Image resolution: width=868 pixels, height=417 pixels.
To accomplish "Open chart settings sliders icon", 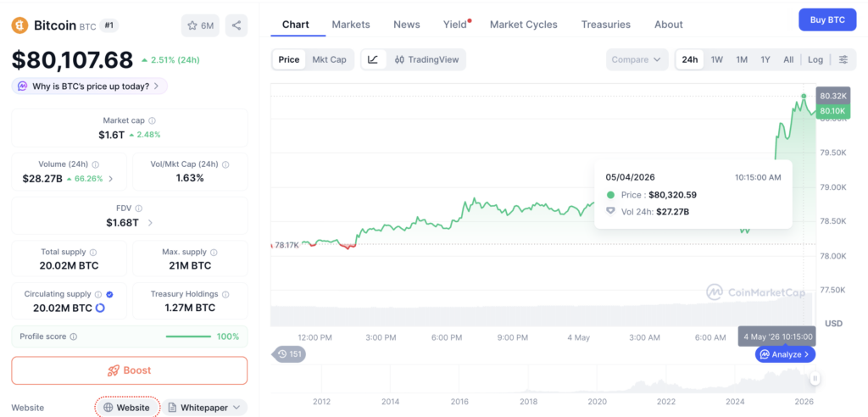I will (843, 60).
